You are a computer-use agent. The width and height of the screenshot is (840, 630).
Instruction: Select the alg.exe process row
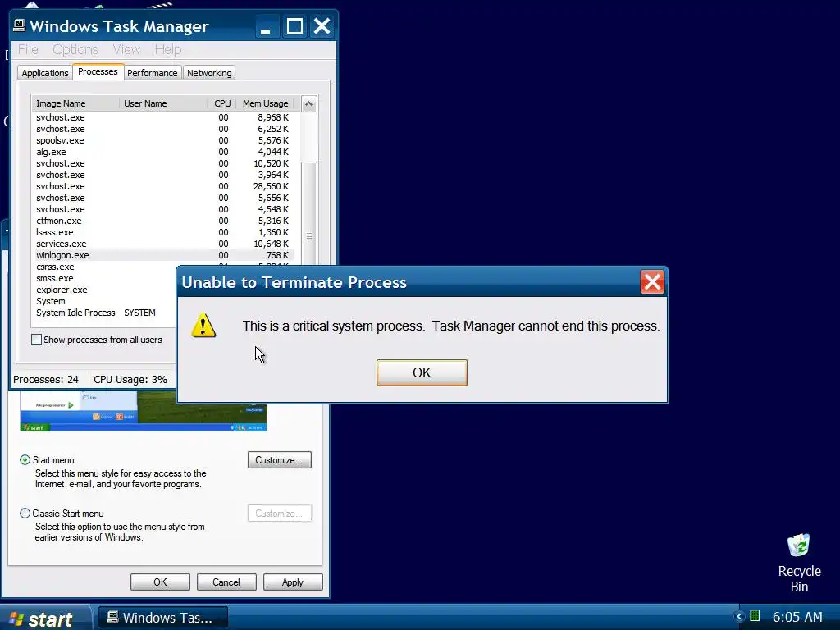(163, 152)
